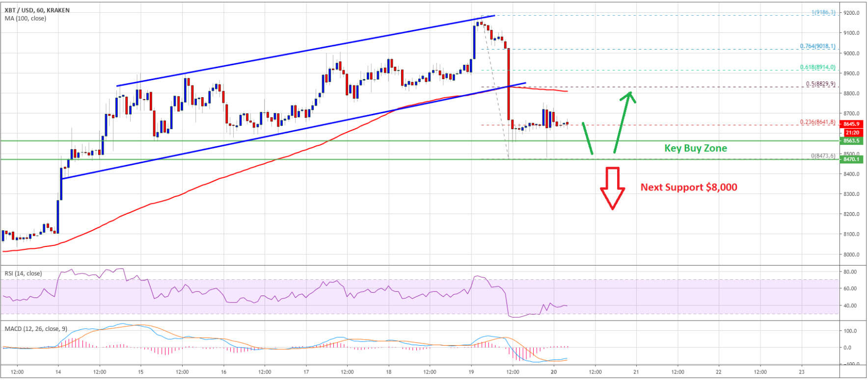This screenshot has width=868, height=380.
Task: Click 8400.0 on the price axis
Action: pyautogui.click(x=852, y=174)
